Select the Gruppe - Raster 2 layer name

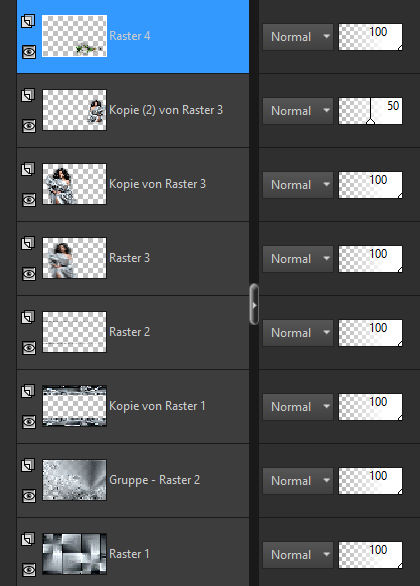pyautogui.click(x=154, y=480)
